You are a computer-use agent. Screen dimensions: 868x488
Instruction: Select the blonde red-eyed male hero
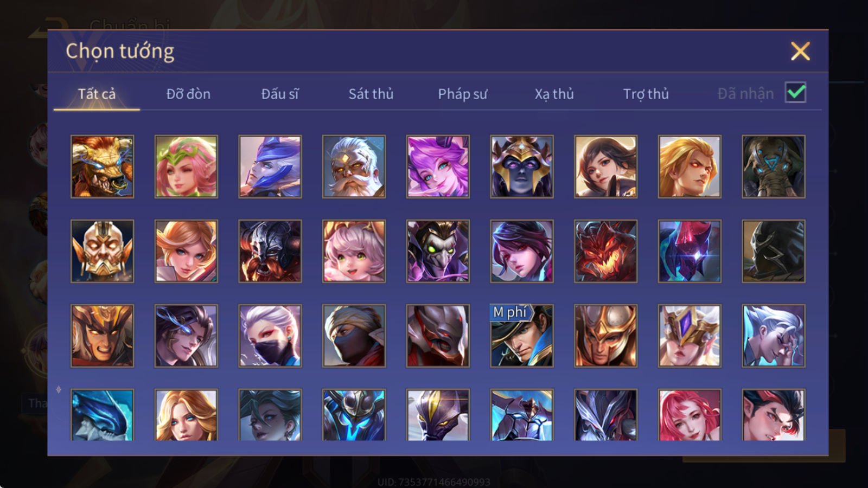click(690, 166)
